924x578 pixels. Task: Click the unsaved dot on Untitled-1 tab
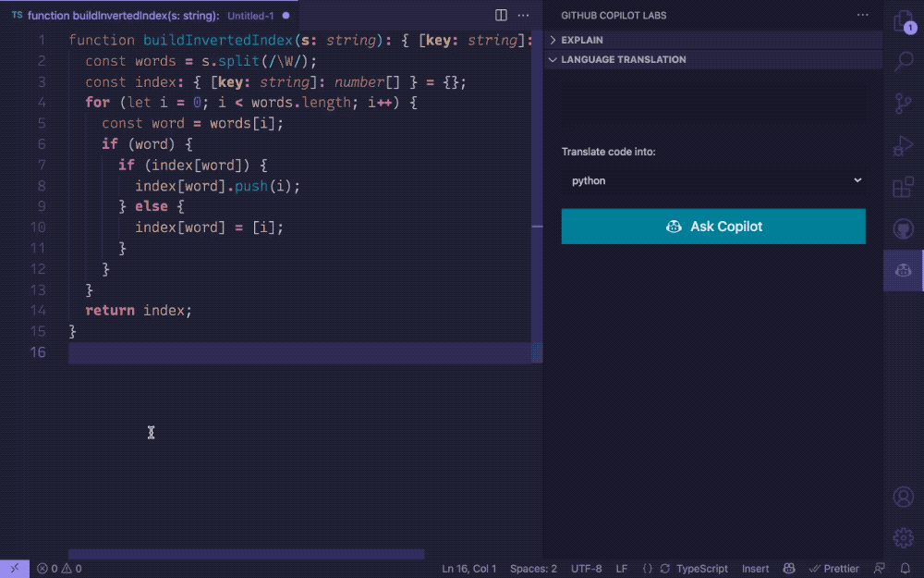pos(286,16)
